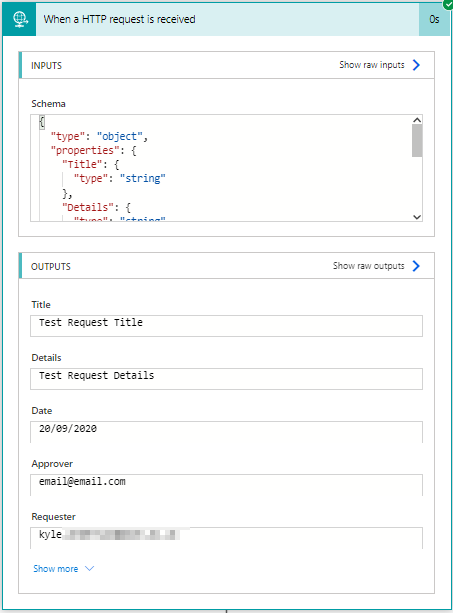Click the 0s duration badge

click(434, 19)
